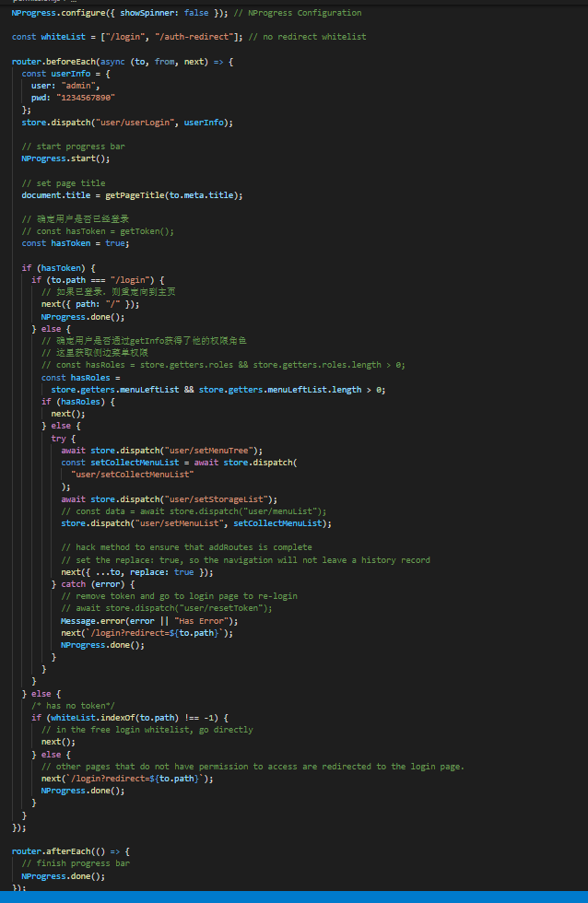The height and width of the screenshot is (903, 588).
Task: Click the "catch (error) {" line
Action: [93, 584]
